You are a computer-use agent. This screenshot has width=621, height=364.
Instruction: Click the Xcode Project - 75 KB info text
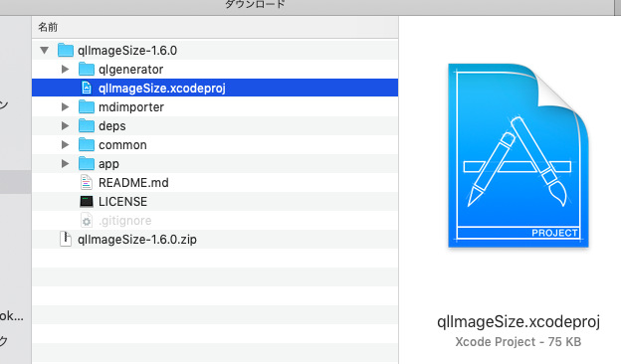click(518, 342)
